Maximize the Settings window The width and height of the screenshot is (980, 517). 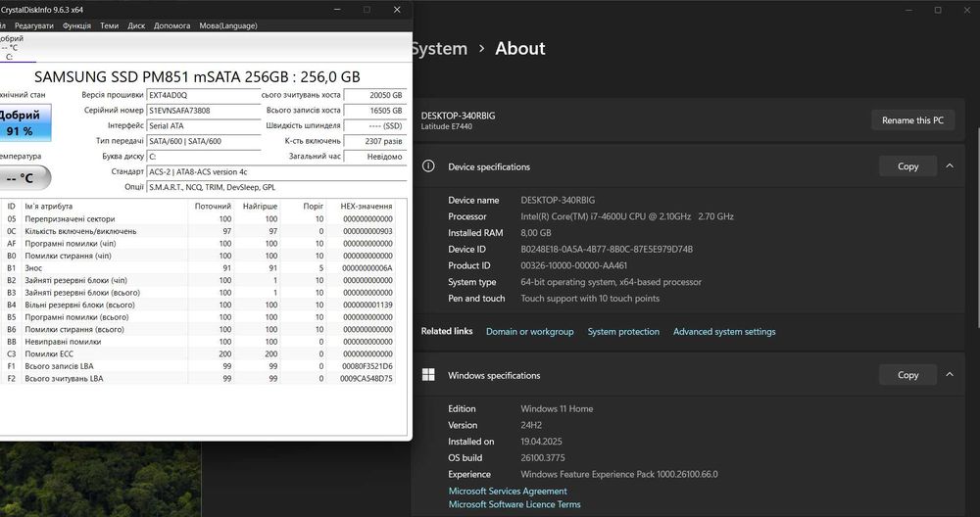click(x=938, y=10)
